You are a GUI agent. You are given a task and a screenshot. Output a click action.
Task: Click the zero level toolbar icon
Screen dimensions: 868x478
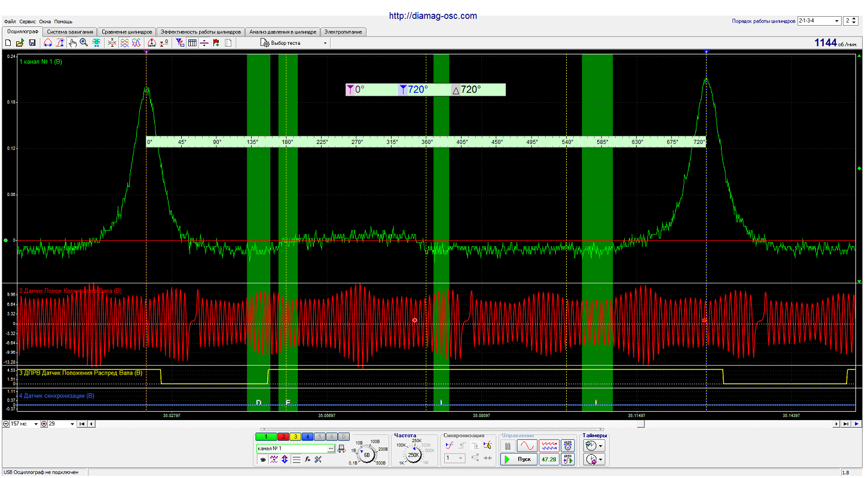(164, 42)
